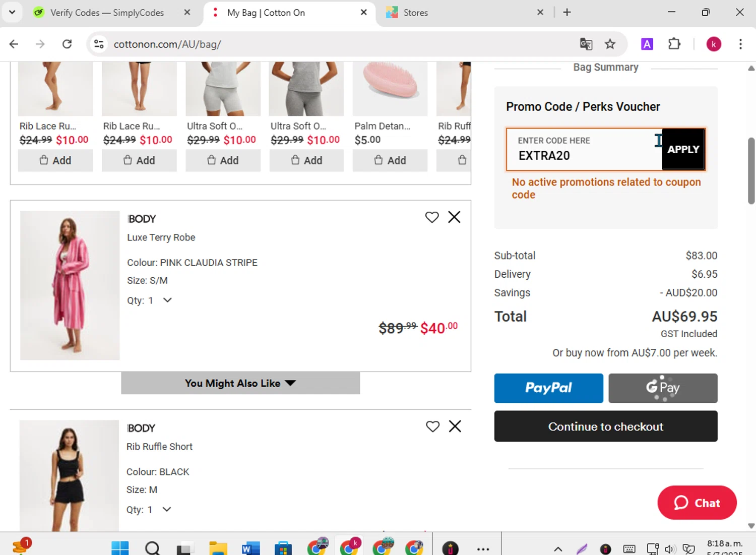Click the promo code input field
Viewport: 756px width, 555px height.
[584, 149]
